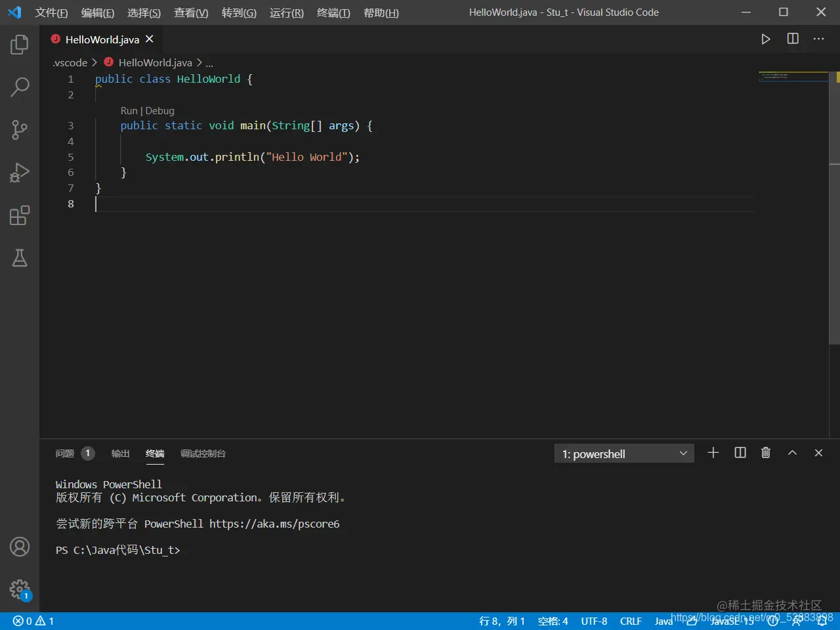The width and height of the screenshot is (840, 630).
Task: Open the terminal selector dropdown '1: powershell'
Action: (x=624, y=453)
